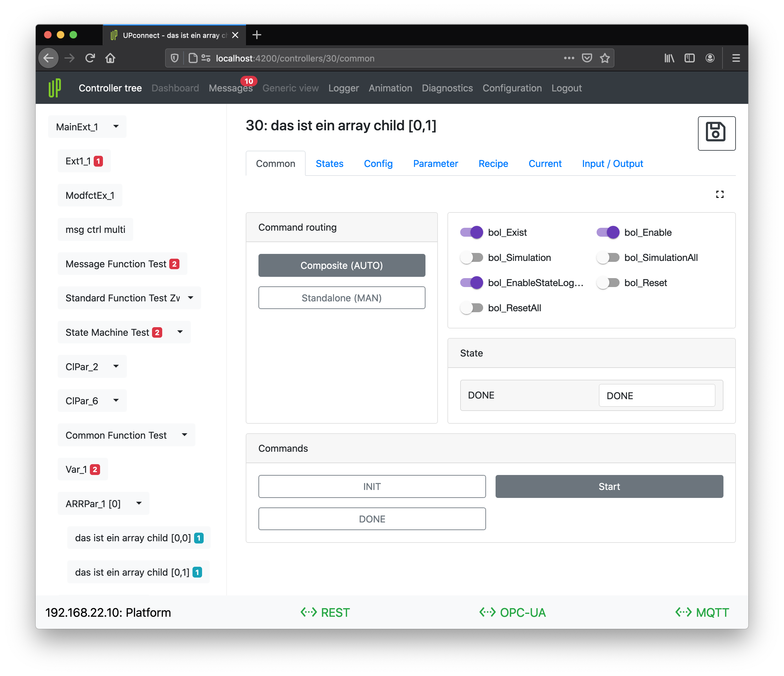
Task: Expand the MainExt_1 dropdown arrow
Action: pyautogui.click(x=116, y=126)
